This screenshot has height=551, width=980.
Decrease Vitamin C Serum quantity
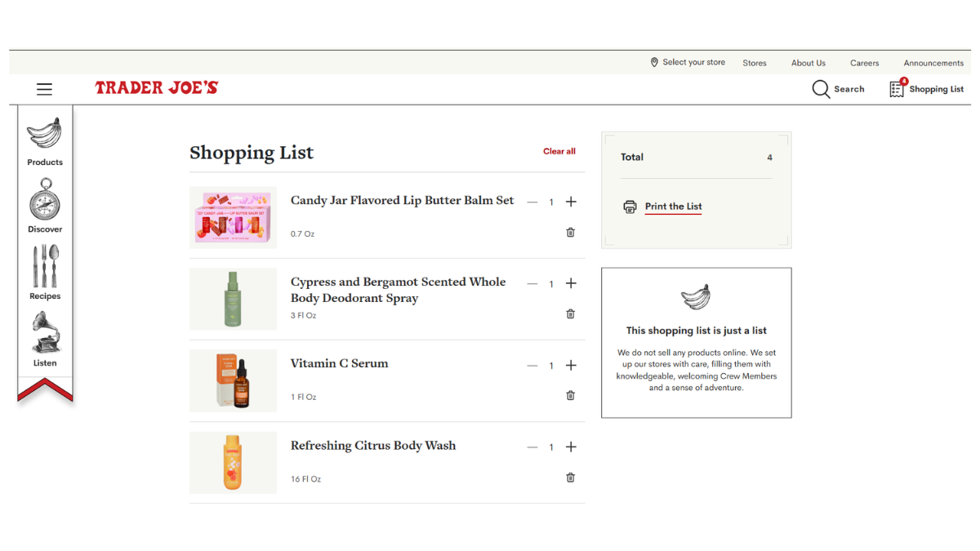tap(532, 366)
